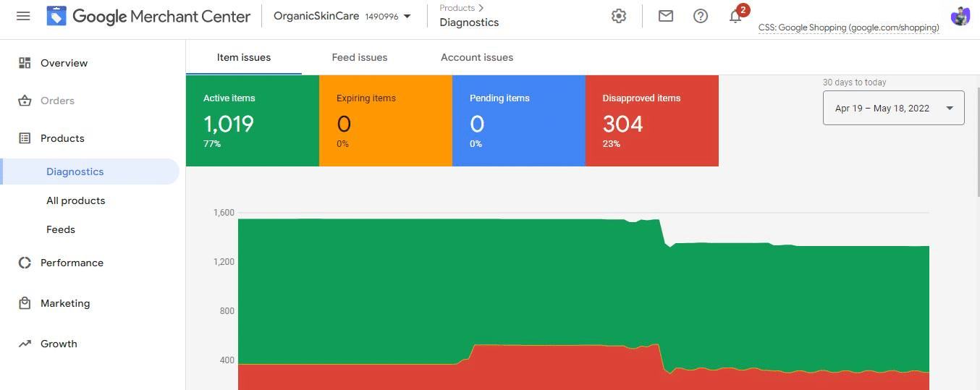Open All products in the sidebar
Screen dimensions: 980x390
point(76,200)
